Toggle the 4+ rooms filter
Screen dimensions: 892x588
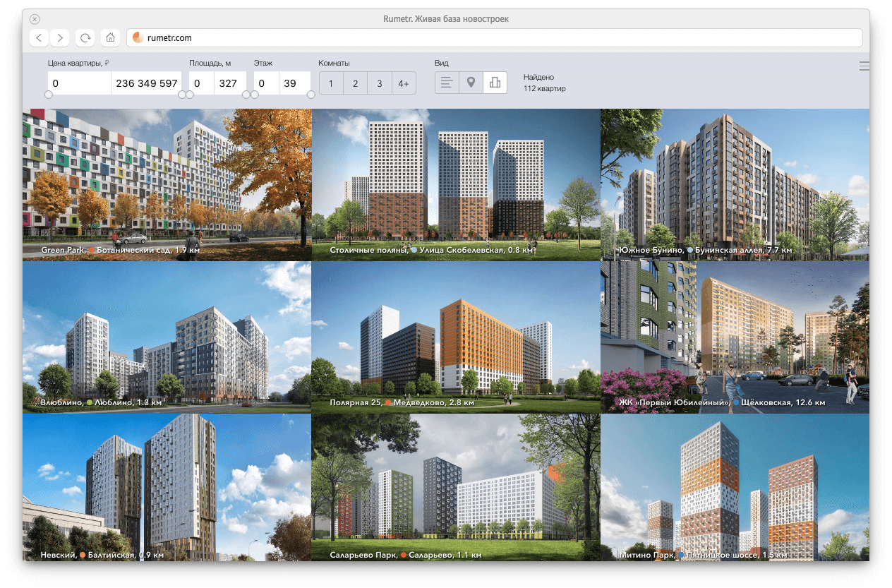tap(404, 83)
